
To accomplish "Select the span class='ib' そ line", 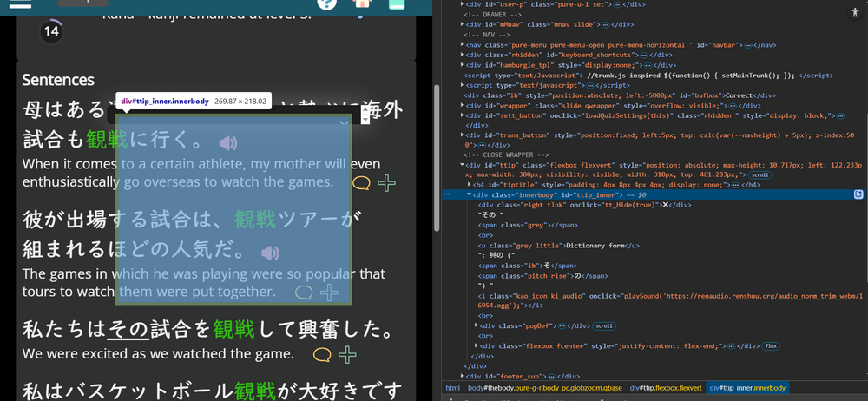I will (527, 266).
